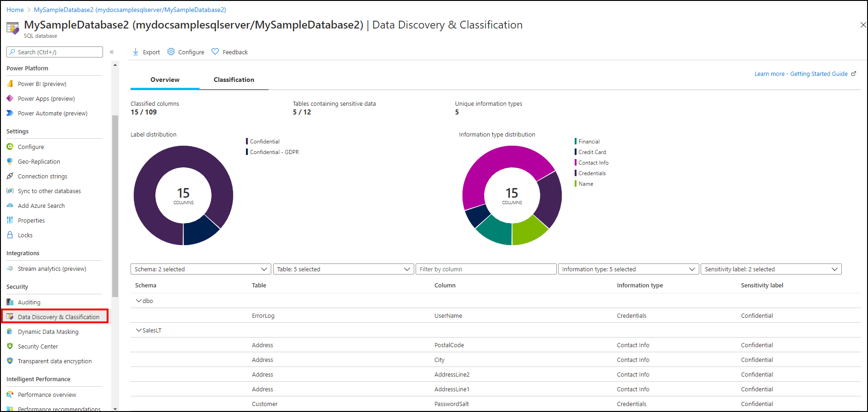
Task: Go to Home breadcrumb link
Action: tap(15, 10)
